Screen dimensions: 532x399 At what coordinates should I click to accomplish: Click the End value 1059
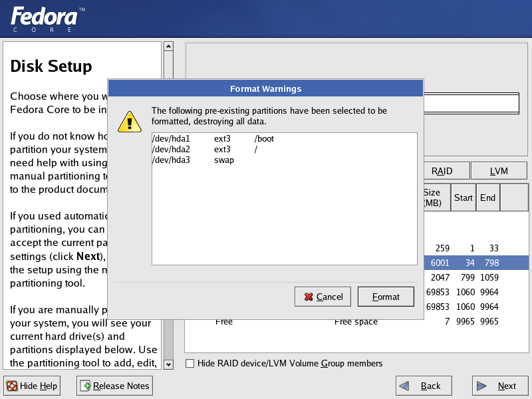coord(489,277)
